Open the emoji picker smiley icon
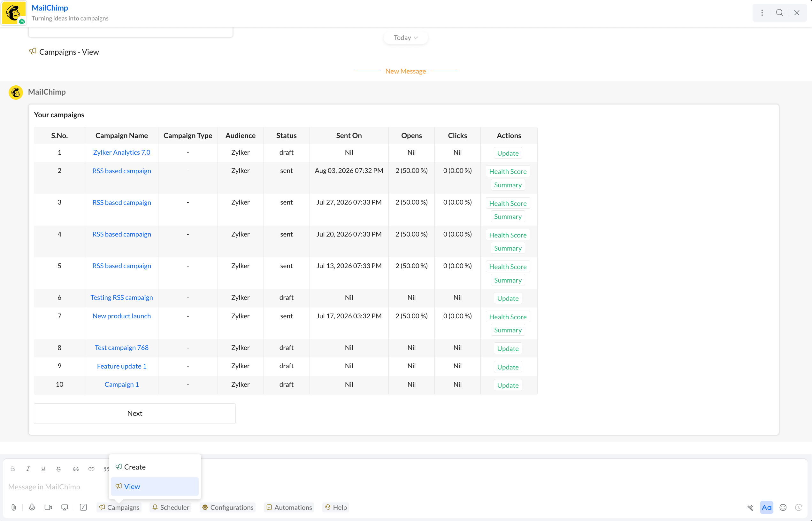The image size is (812, 521). (783, 507)
